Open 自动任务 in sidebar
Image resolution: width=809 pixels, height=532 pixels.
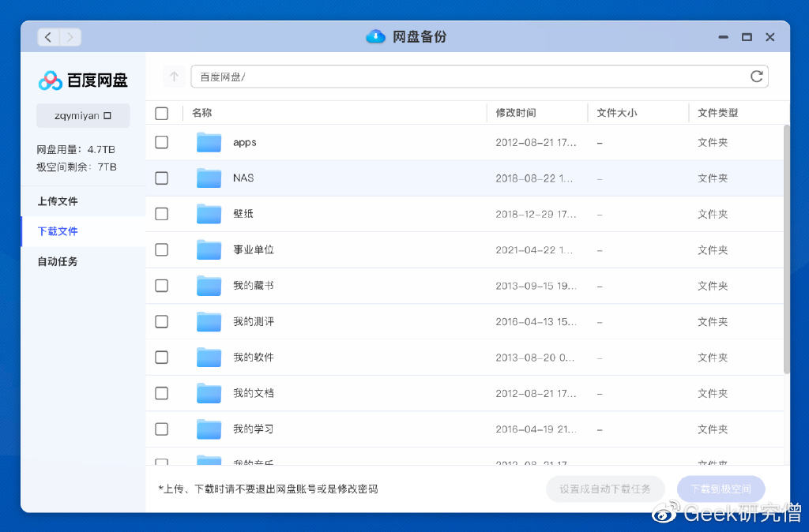click(83, 261)
